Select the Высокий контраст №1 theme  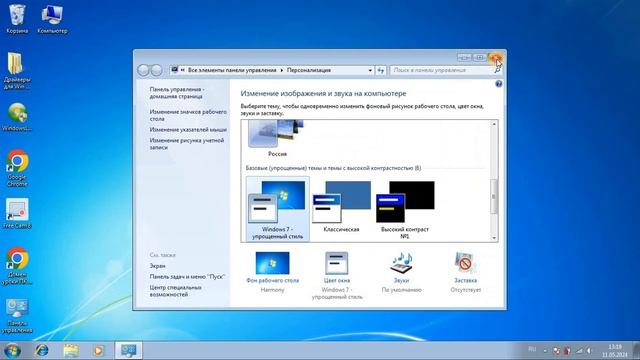click(x=405, y=209)
